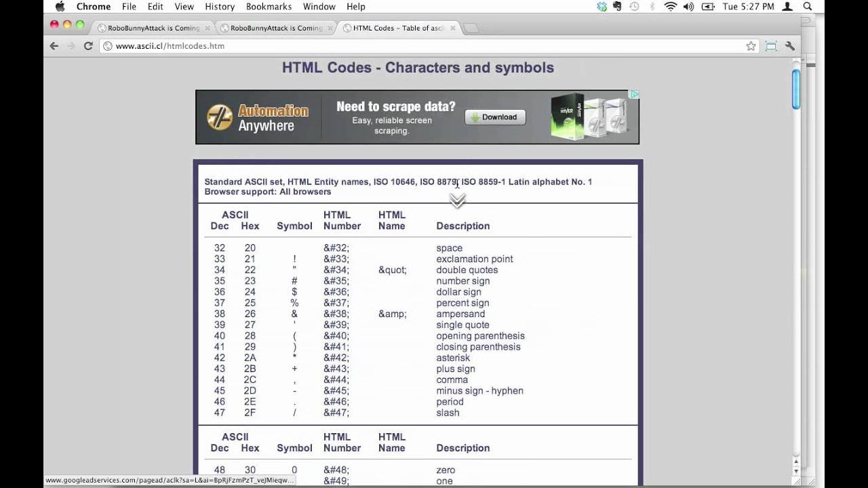Click the Bluetooth status icon
Screen dimensions: 868x488
pos(652,7)
